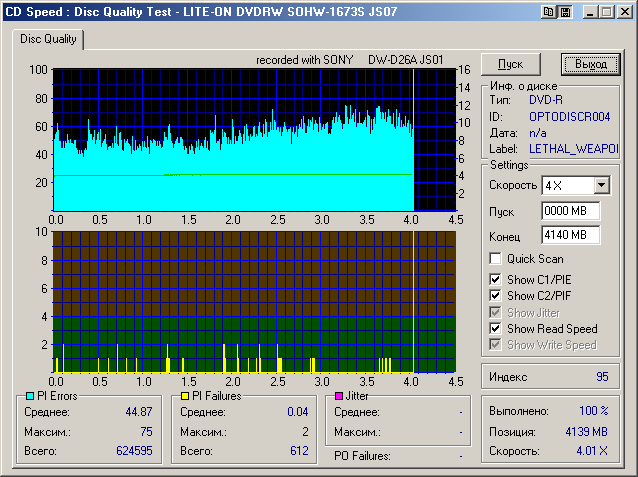
Task: Close the CD Speed window
Action: coord(625,12)
